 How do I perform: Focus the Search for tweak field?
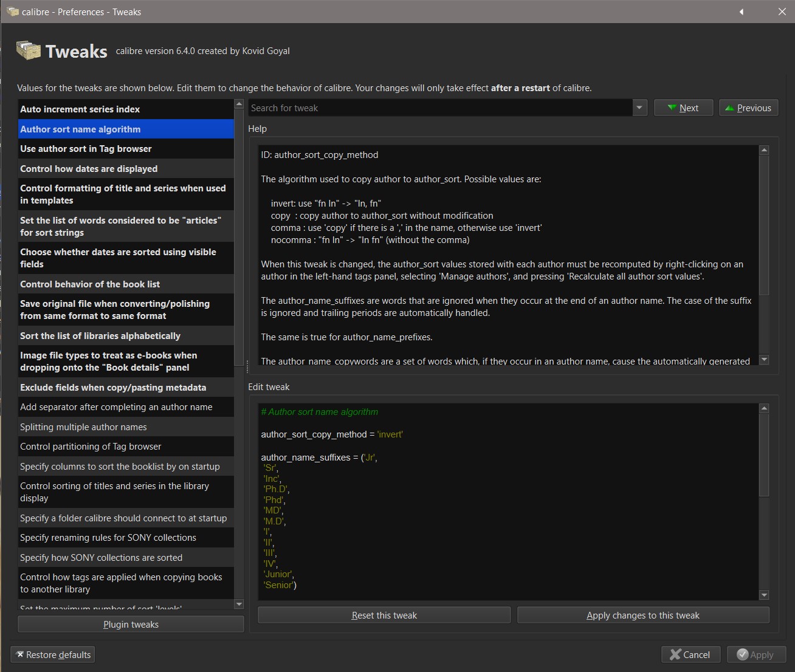441,108
